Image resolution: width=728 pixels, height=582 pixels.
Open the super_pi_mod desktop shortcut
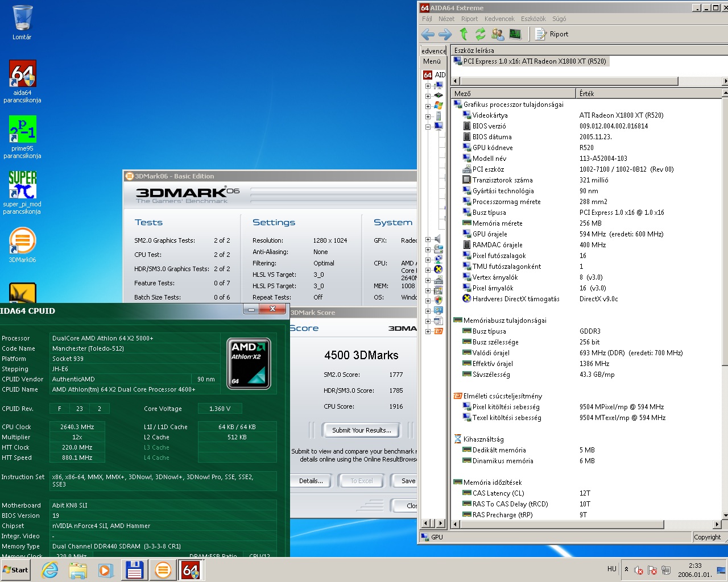click(x=22, y=193)
